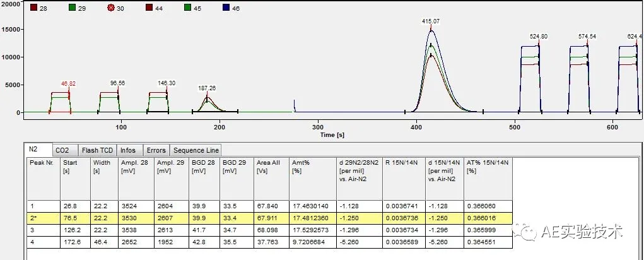Click the trace 44 legend swatch
Screen dimensions: 644x260
(x=149, y=9)
